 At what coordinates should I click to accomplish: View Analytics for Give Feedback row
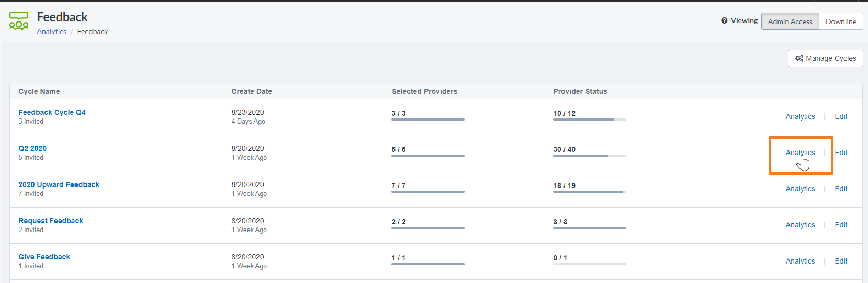point(800,261)
